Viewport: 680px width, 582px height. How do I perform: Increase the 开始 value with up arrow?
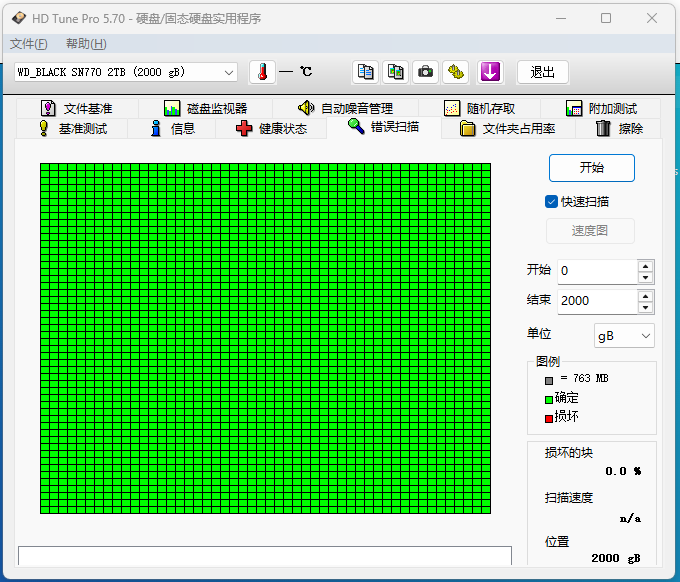(x=646, y=266)
